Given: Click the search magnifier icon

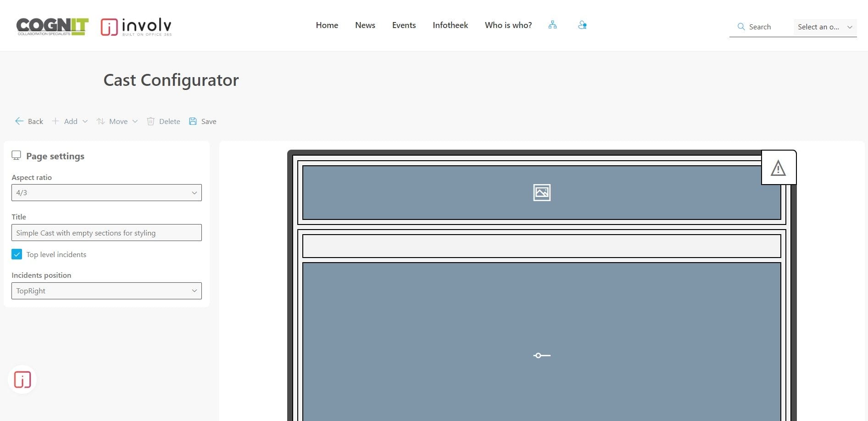Looking at the screenshot, I should point(740,27).
